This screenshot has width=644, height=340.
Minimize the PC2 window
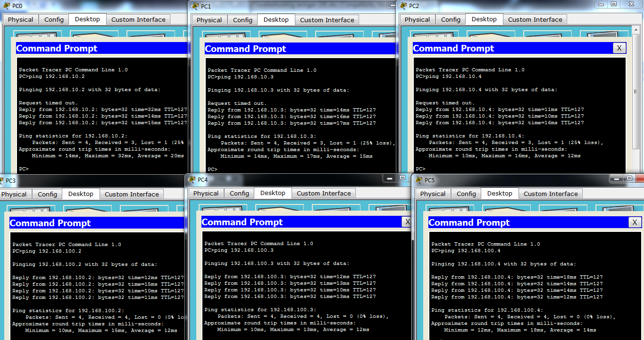pos(601,4)
